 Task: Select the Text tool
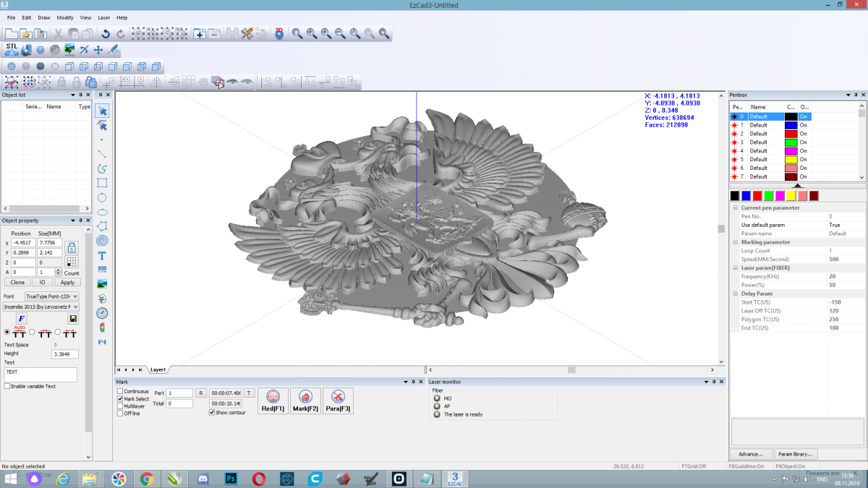pyautogui.click(x=103, y=255)
